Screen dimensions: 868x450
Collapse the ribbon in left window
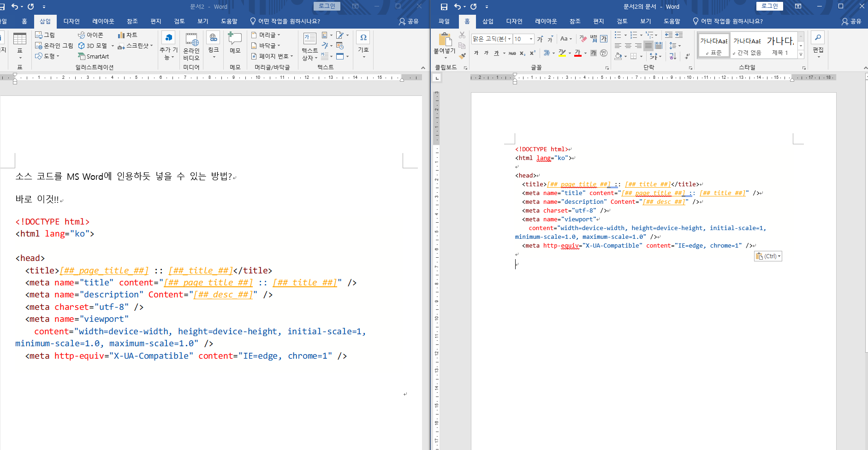click(x=423, y=68)
